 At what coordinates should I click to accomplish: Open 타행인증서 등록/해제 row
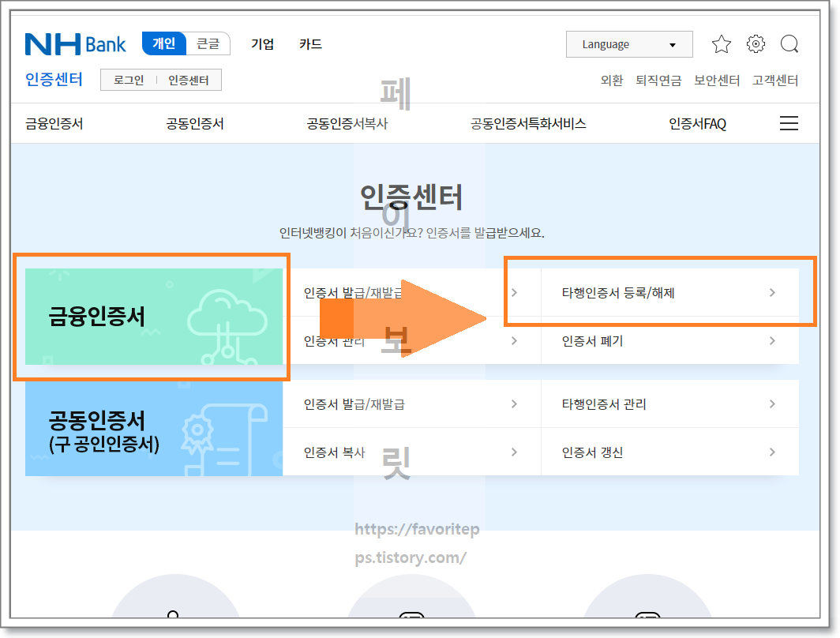click(669, 292)
